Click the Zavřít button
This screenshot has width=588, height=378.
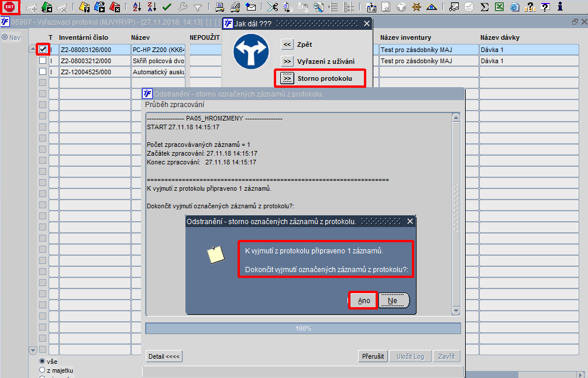[x=446, y=356]
